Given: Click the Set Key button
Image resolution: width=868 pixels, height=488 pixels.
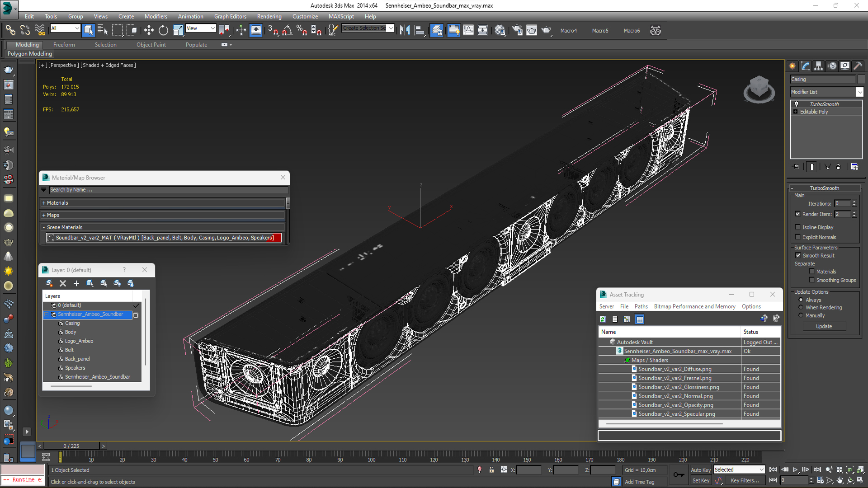Looking at the screenshot, I should click(x=701, y=481).
